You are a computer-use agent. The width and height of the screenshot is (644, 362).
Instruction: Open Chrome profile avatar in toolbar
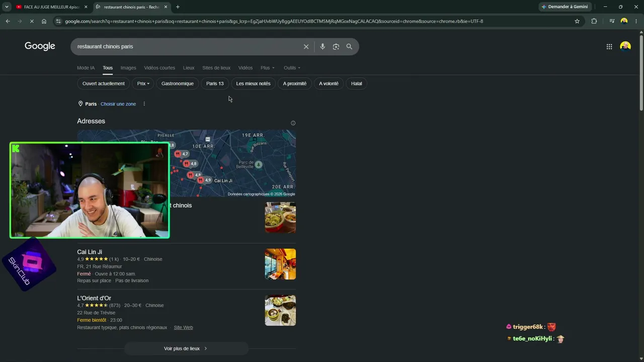[x=624, y=21]
